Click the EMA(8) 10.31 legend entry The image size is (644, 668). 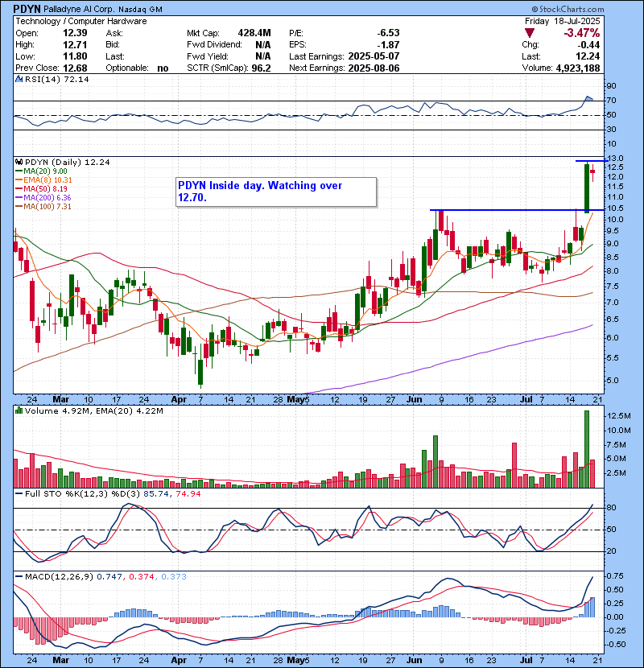43,180
